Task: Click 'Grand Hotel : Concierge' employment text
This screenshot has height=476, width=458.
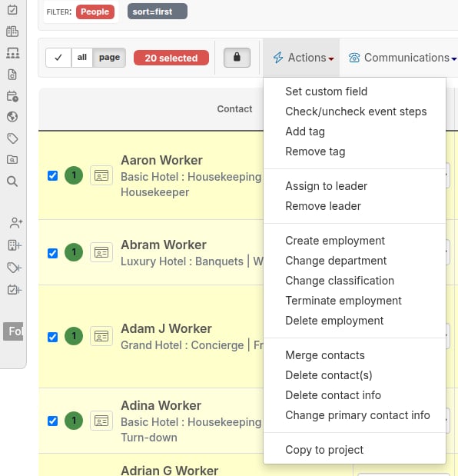Action: pos(182,345)
